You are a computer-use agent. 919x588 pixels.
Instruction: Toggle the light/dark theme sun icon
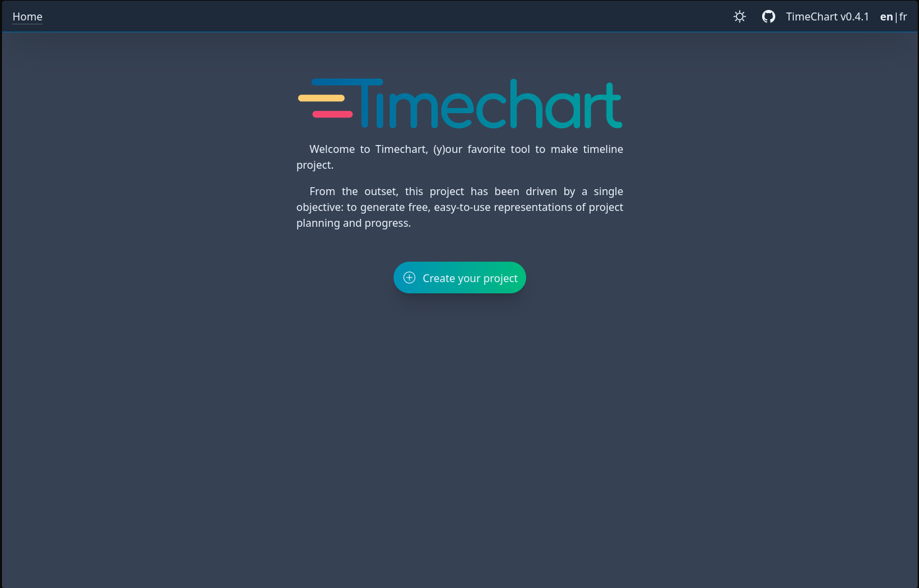click(x=740, y=16)
